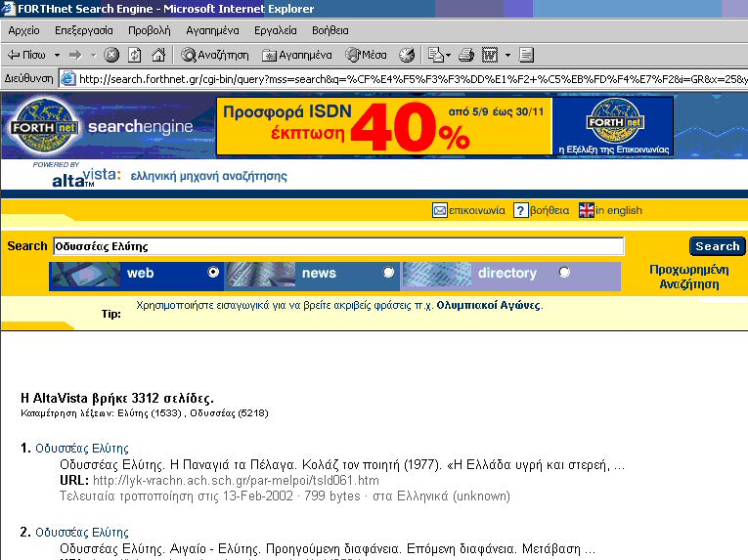The width and height of the screenshot is (748, 560).
Task: Click the question mark help icon
Action: pos(520,210)
